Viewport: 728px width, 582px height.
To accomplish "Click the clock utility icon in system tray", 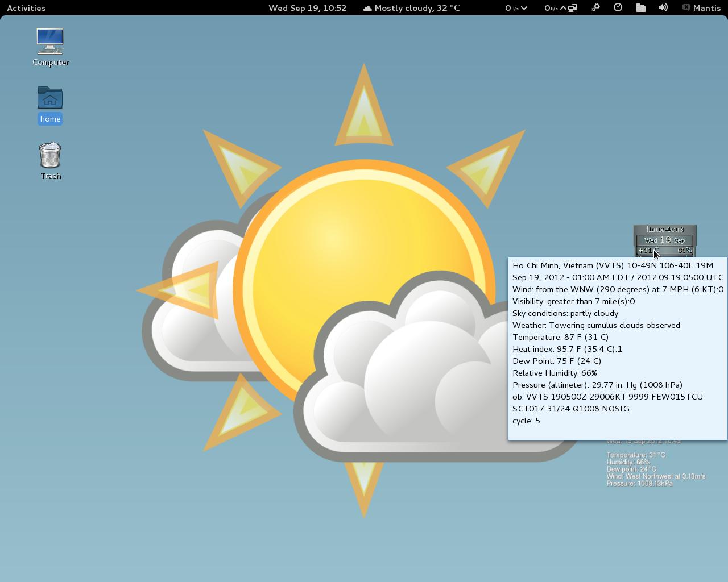I will (x=618, y=8).
